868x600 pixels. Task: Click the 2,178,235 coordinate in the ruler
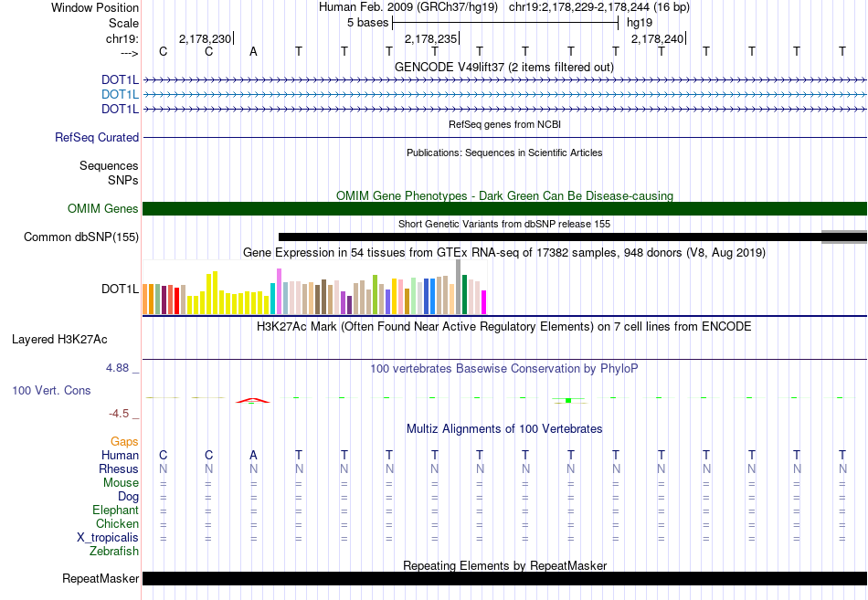[430, 38]
